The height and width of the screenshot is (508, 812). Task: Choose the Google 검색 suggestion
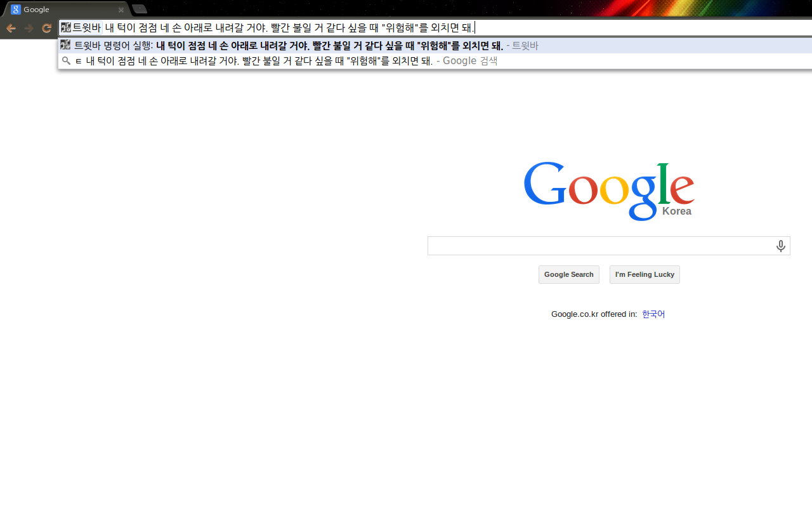tap(435, 61)
